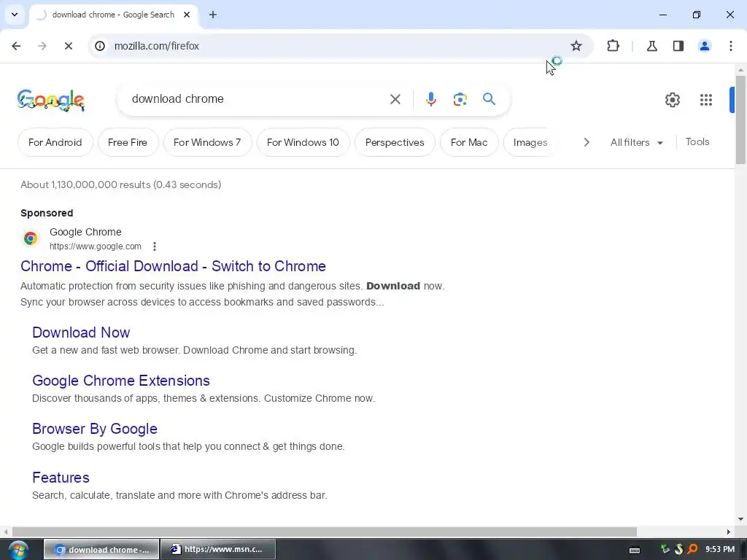Select the Images filter chip
This screenshot has height=560, width=747.
[530, 142]
